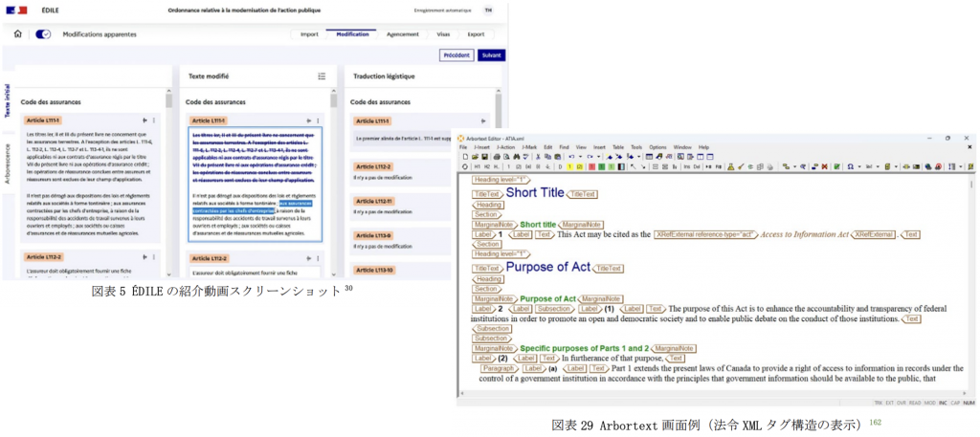Open the Visas step tab

(443, 34)
